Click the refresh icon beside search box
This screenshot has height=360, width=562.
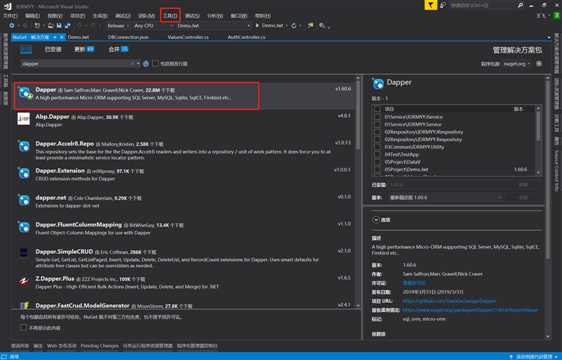146,63
